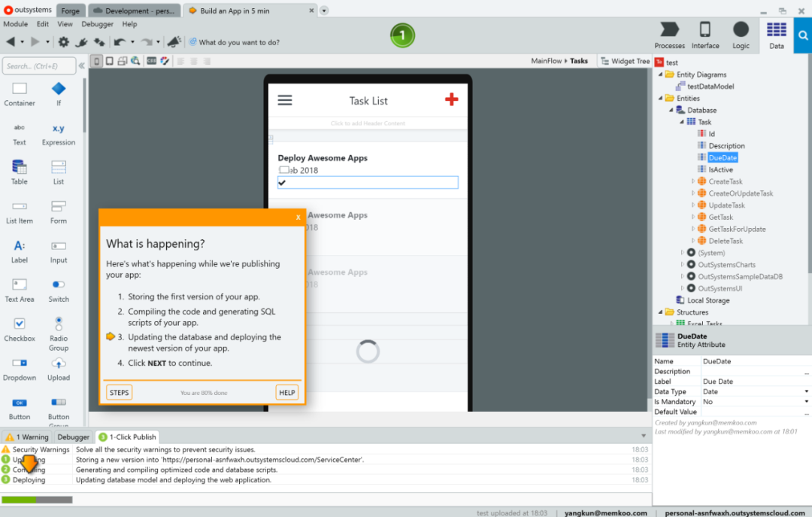This screenshot has height=517, width=812.
Task: Select the Expression widget in toolbox
Action: tap(59, 132)
